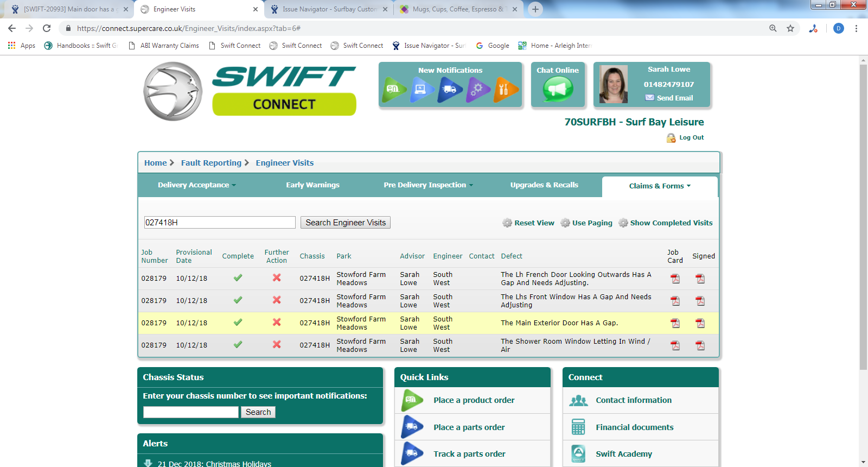Start a chat via the green megaphone icon

click(x=558, y=89)
